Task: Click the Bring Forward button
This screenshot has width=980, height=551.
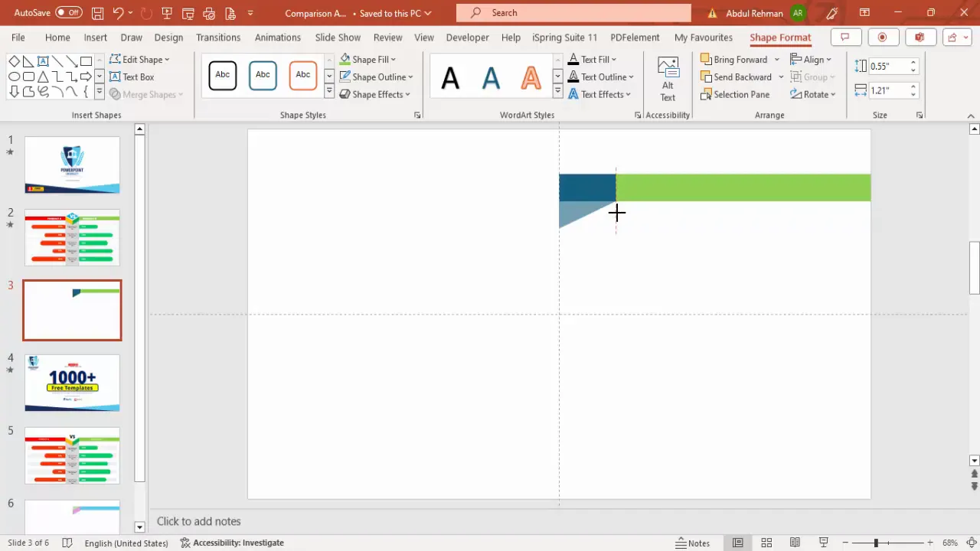Action: (x=733, y=59)
